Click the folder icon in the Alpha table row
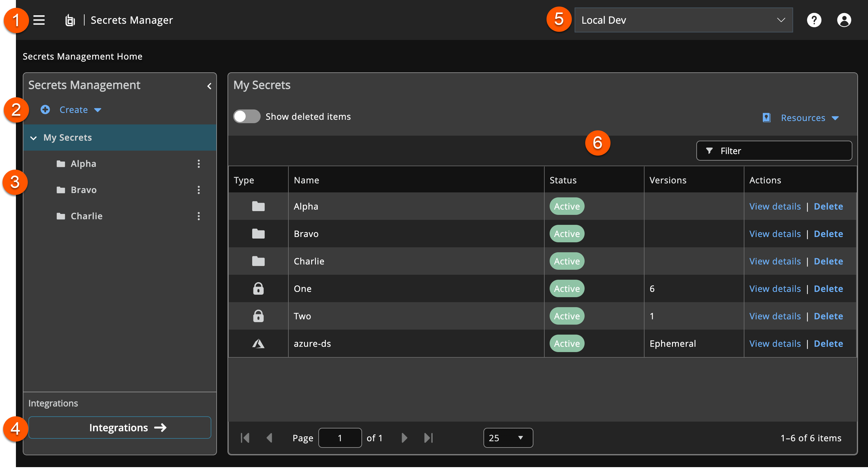868x469 pixels. click(258, 206)
